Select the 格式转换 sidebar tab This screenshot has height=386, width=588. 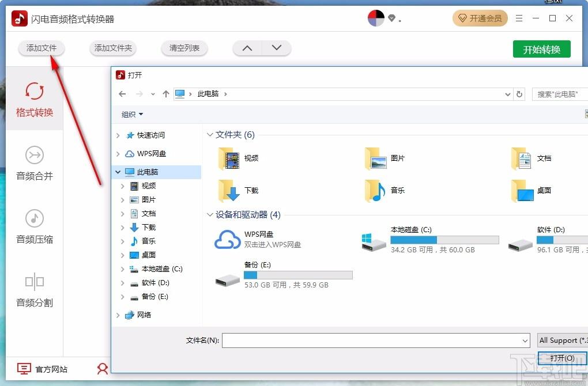35,99
